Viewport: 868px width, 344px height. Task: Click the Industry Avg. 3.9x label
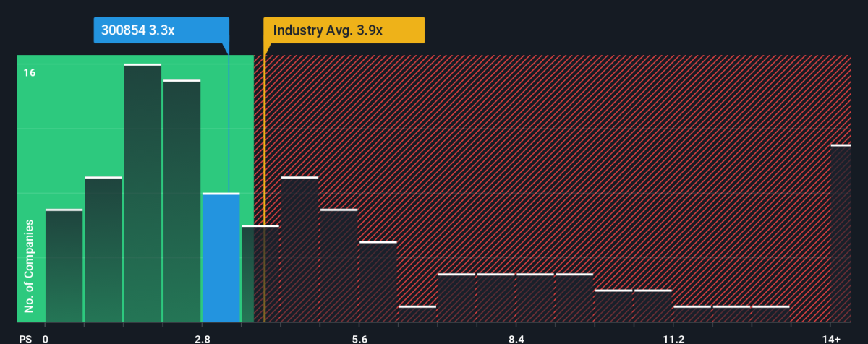pos(344,30)
